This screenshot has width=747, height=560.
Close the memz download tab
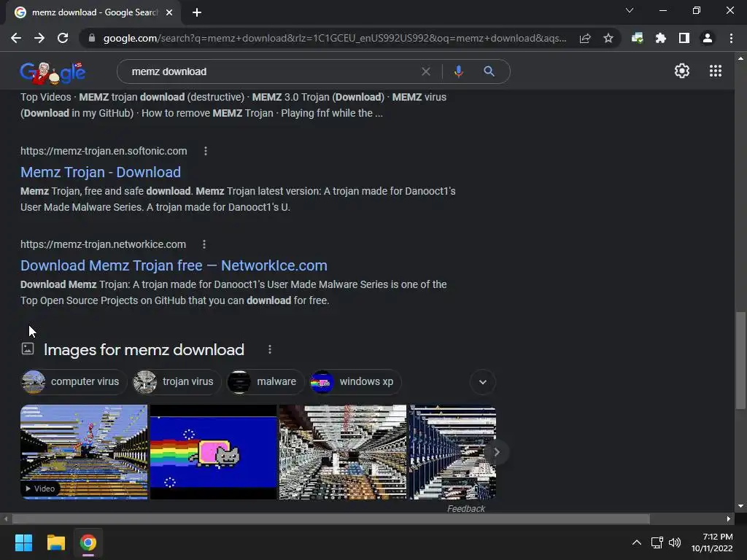[x=169, y=12]
